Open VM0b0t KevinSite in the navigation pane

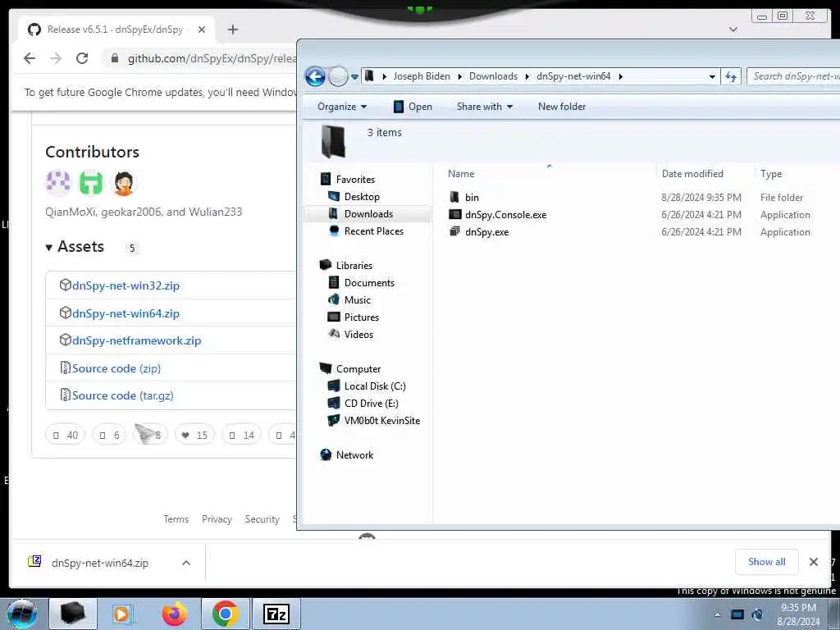pos(382,421)
